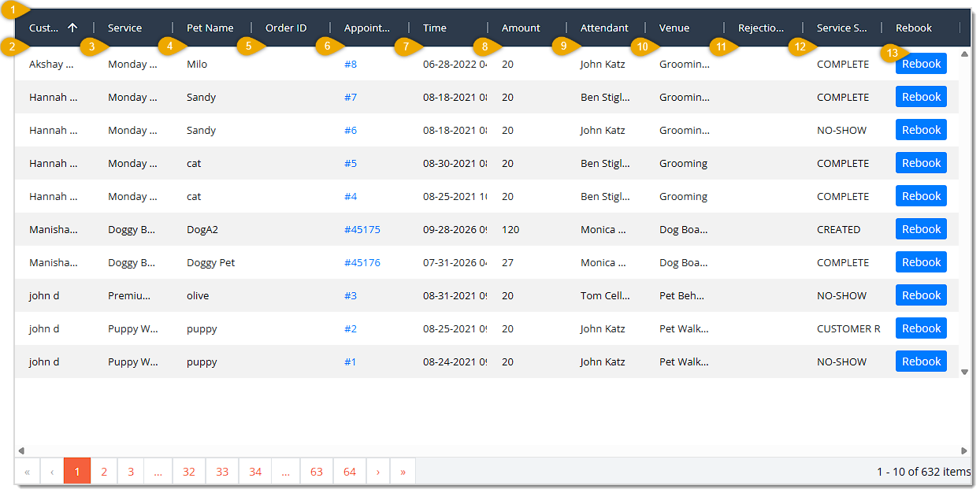Click the CREATED status cell
This screenshot has height=493, width=980.
839,229
